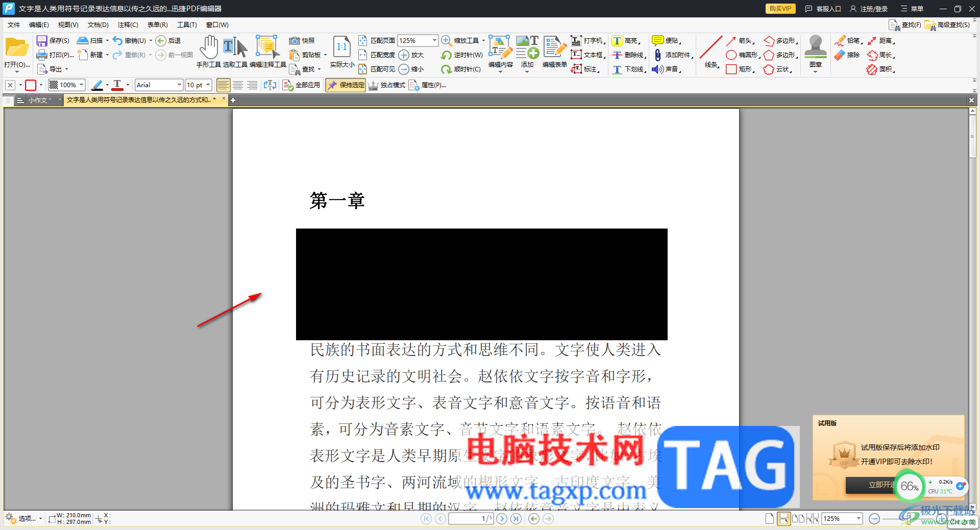Expand the Export (导出) dropdown arrow
Image resolution: width=980 pixels, height=530 pixels.
(66, 69)
